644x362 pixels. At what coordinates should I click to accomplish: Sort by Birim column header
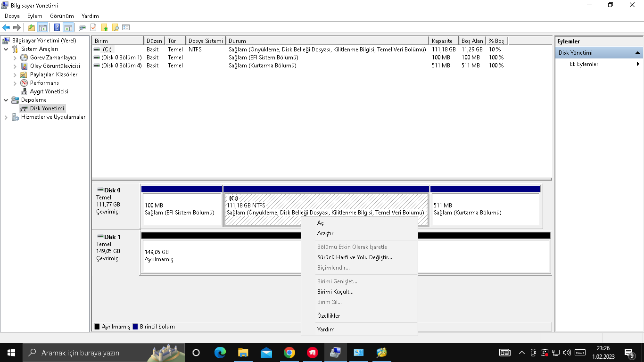(118, 41)
